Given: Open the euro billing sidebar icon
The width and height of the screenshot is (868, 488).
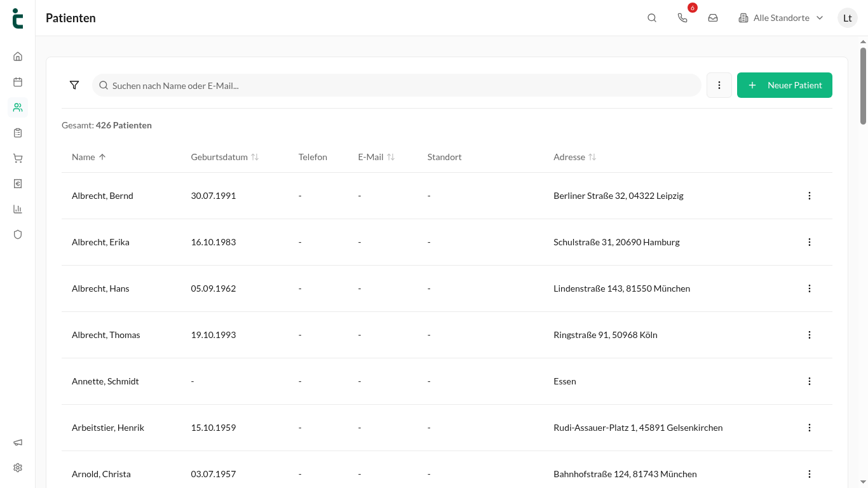Looking at the screenshot, I should coord(18,184).
